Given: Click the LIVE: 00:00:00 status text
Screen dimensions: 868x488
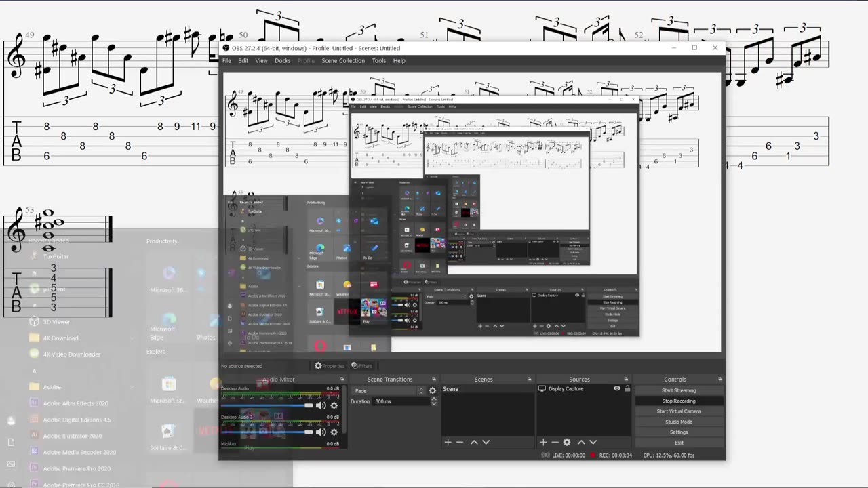Looking at the screenshot, I should click(568, 455).
